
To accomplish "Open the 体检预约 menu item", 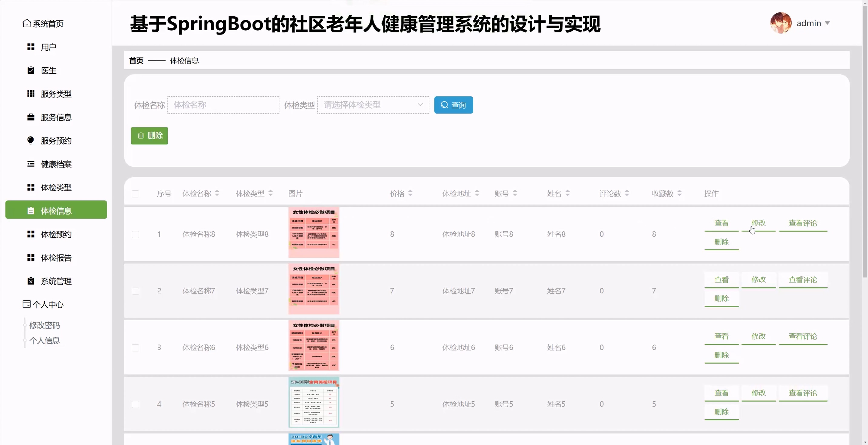I will 56,234.
